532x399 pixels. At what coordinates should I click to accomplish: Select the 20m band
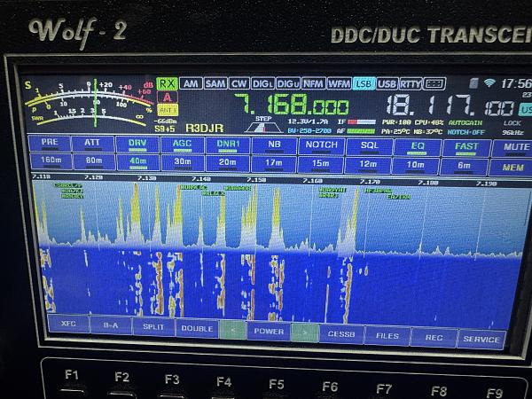(x=230, y=161)
